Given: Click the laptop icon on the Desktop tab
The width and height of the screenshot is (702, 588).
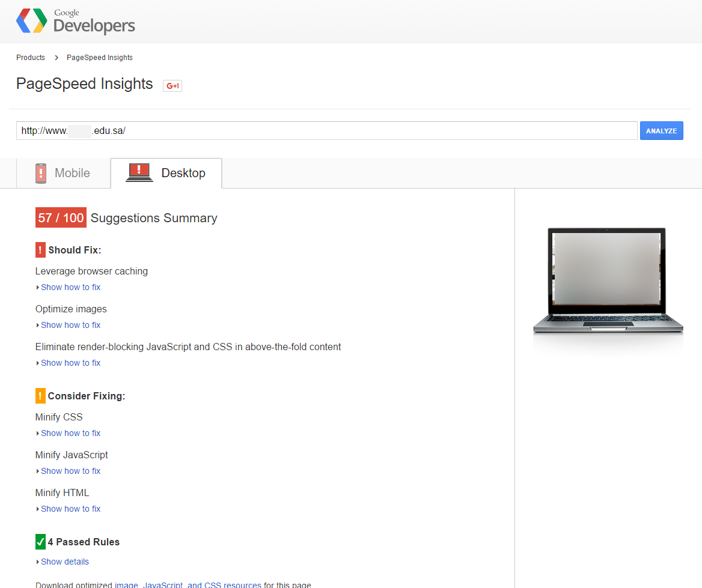Looking at the screenshot, I should click(139, 173).
